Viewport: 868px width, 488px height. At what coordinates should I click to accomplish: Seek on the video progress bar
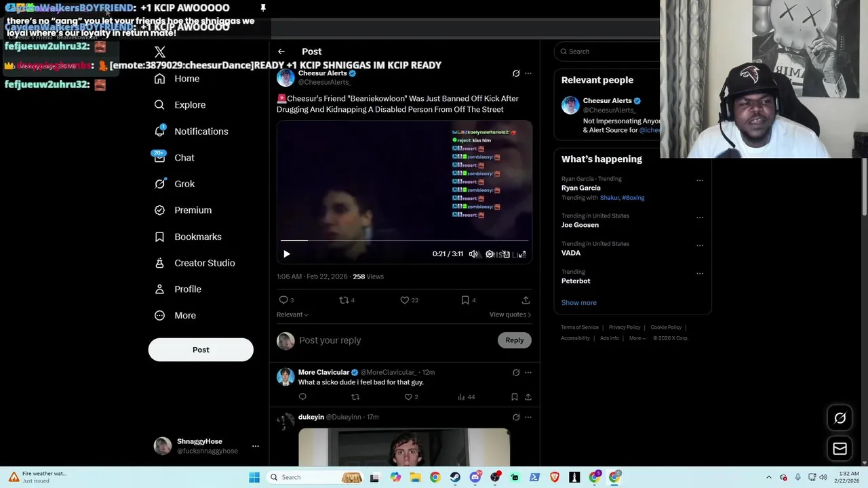[404, 240]
